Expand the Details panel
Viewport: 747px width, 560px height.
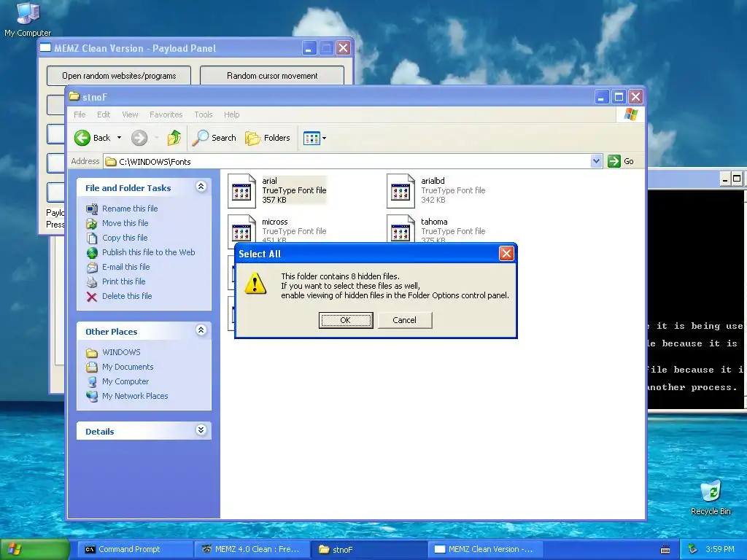point(201,430)
